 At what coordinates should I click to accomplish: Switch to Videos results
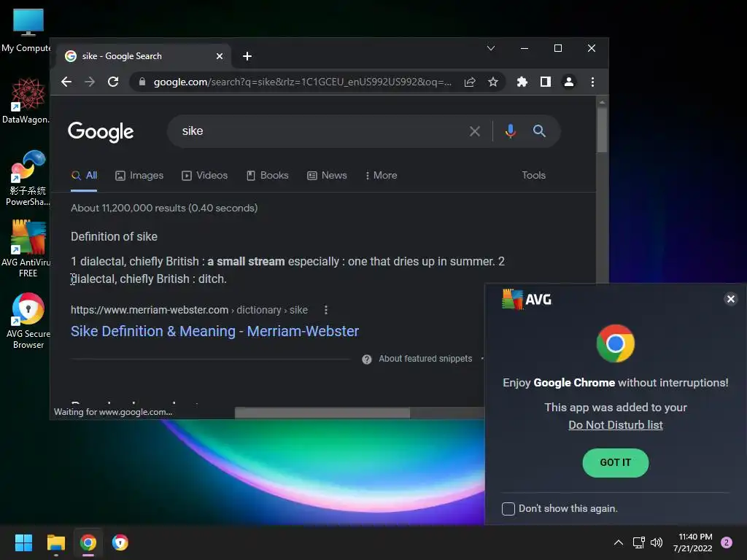click(x=204, y=175)
